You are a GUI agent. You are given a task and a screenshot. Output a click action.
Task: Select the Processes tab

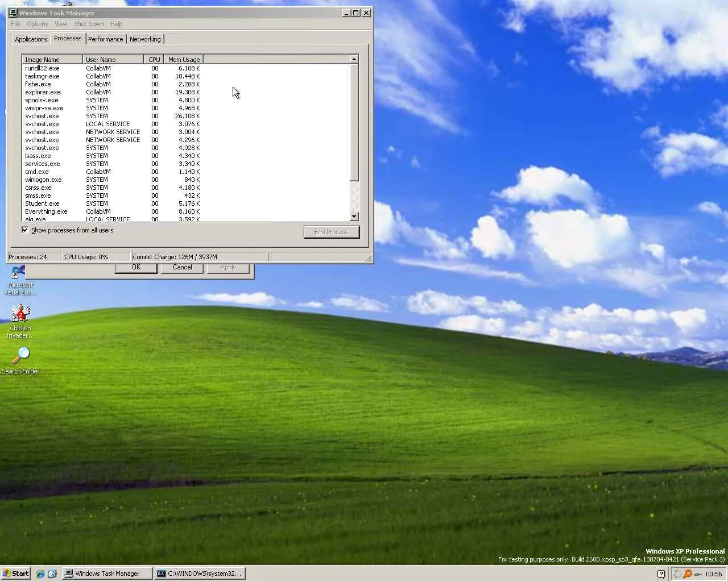tap(68, 38)
